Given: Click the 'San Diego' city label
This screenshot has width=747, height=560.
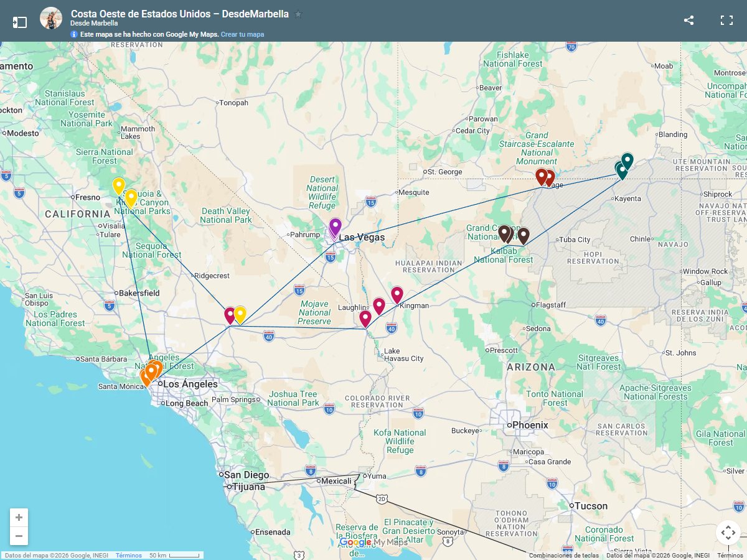Looking at the screenshot, I should click(247, 475).
